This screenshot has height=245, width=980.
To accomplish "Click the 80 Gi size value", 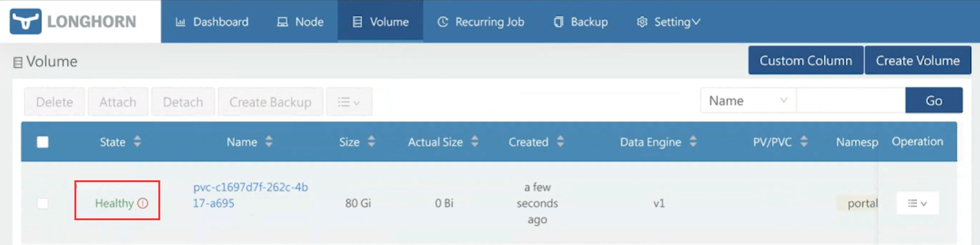I will point(359,204).
